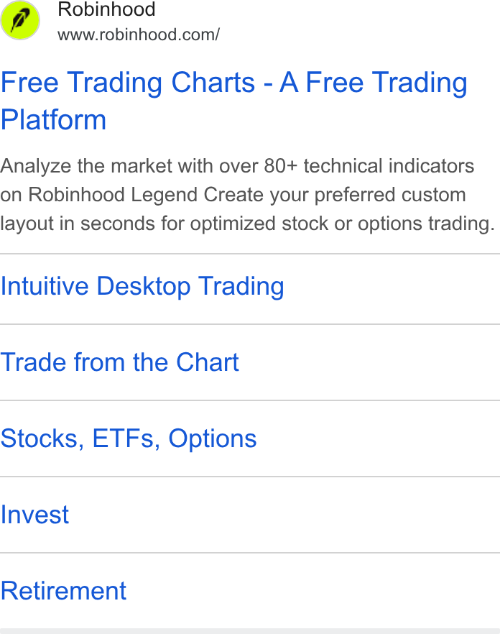Open the Free Trading Charts headline

[x=234, y=101]
